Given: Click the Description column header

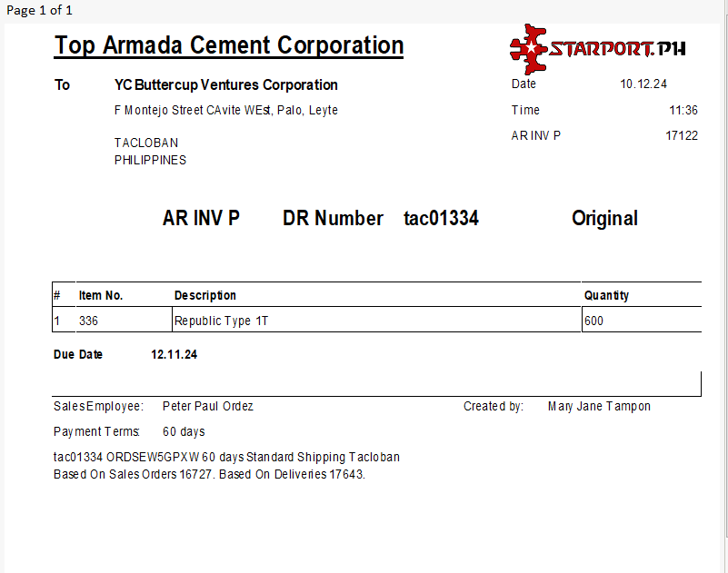Looking at the screenshot, I should tap(205, 296).
